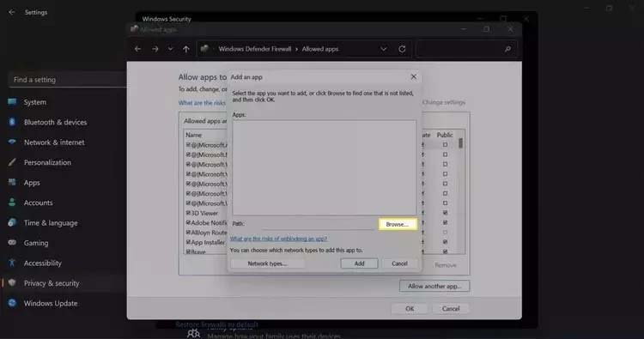Click Add in the Add an app dialog

359,263
